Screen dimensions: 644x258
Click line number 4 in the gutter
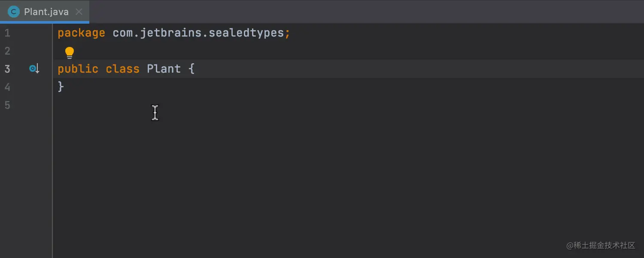click(7, 87)
